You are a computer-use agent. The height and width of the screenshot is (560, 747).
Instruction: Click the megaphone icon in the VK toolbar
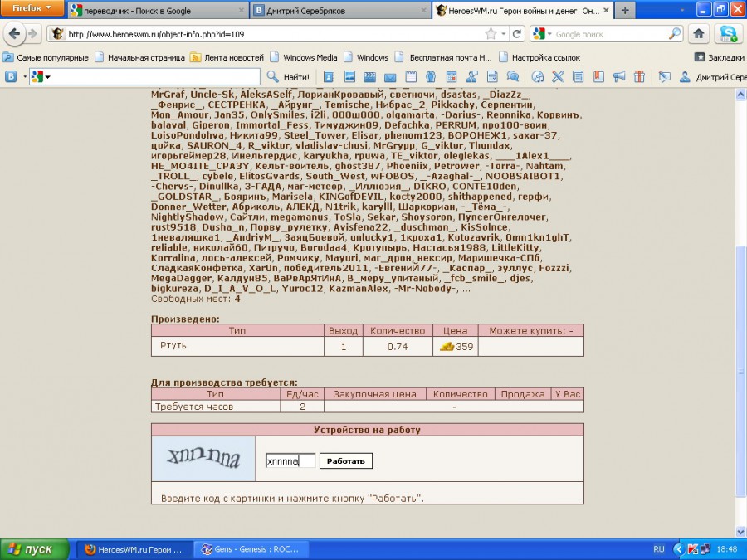click(618, 77)
